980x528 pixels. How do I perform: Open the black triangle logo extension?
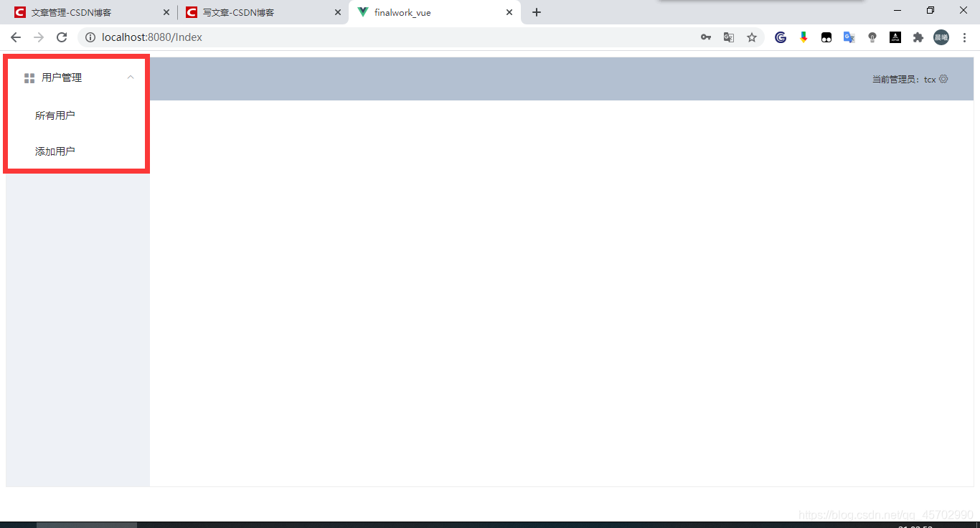pyautogui.click(x=895, y=37)
